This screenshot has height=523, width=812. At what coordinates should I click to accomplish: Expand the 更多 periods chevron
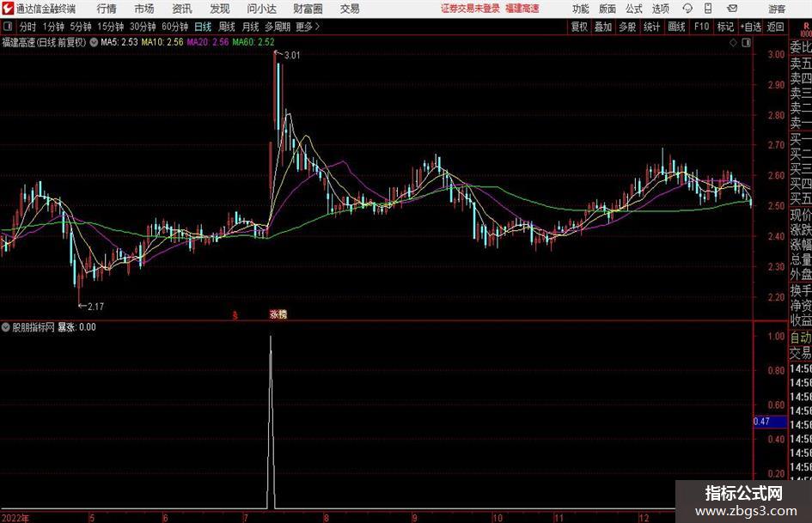pos(317,27)
